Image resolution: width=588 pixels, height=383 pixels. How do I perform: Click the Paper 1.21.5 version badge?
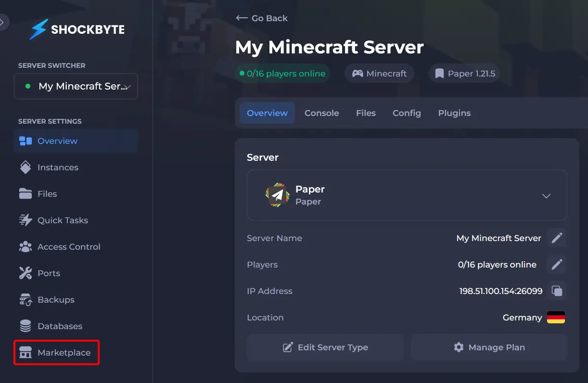click(464, 74)
